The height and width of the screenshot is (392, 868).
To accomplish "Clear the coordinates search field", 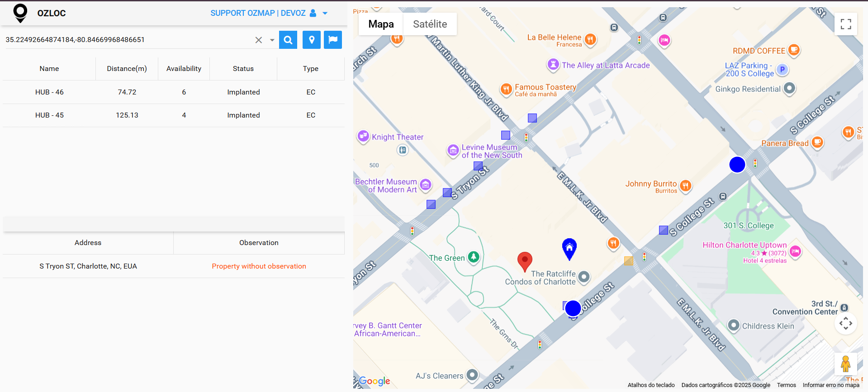I will coord(259,40).
